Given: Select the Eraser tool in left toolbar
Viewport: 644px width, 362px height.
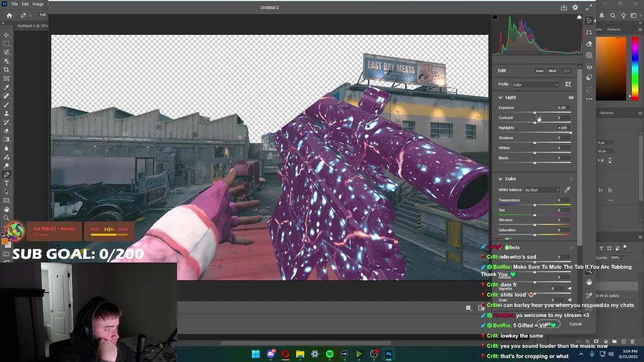Looking at the screenshot, I should [7, 131].
